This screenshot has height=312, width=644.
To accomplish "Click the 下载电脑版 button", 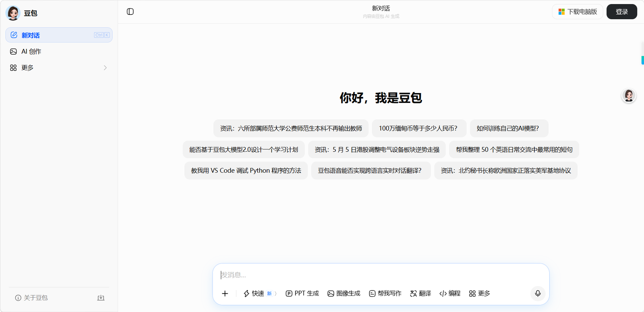I will pyautogui.click(x=577, y=12).
